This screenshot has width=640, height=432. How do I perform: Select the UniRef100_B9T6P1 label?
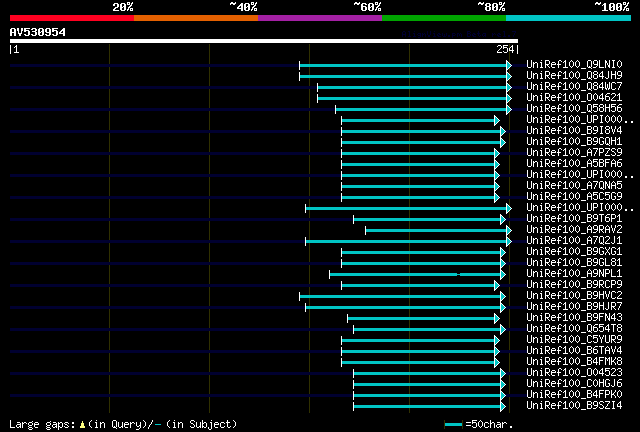point(574,219)
